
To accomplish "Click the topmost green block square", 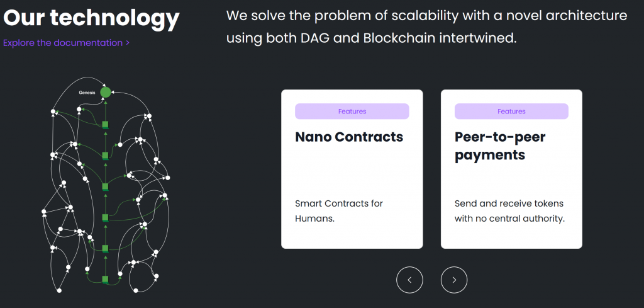I will pyautogui.click(x=105, y=125).
